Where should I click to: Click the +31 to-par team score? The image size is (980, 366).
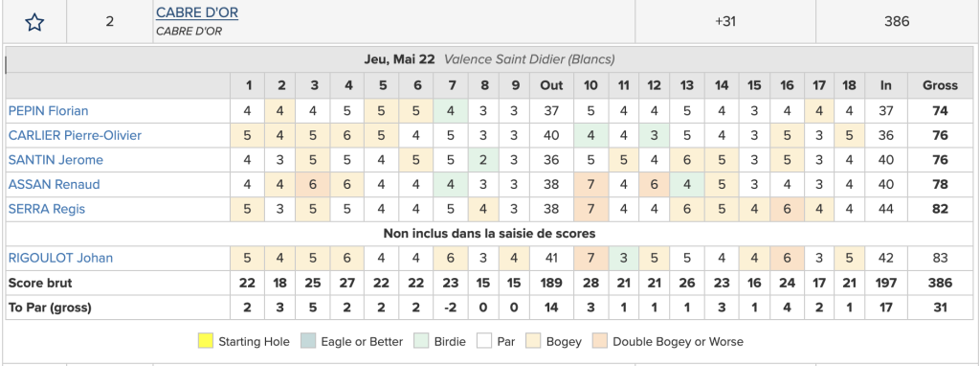(x=725, y=22)
